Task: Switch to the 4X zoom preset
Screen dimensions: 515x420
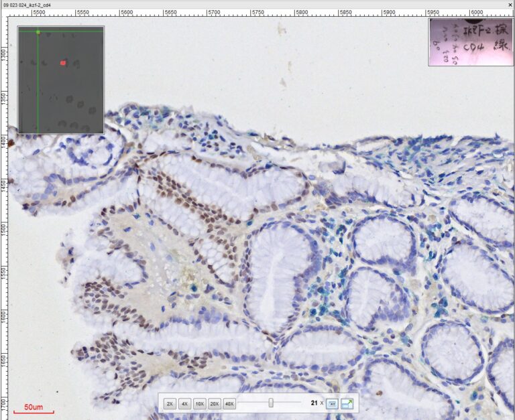Action: pos(184,403)
